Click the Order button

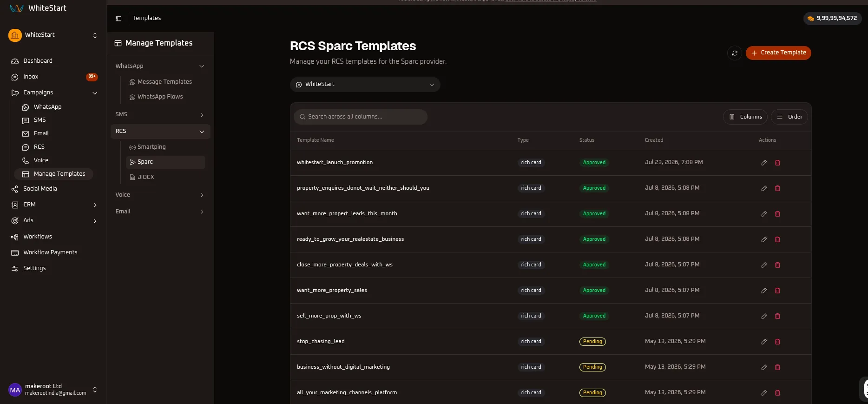click(x=789, y=117)
